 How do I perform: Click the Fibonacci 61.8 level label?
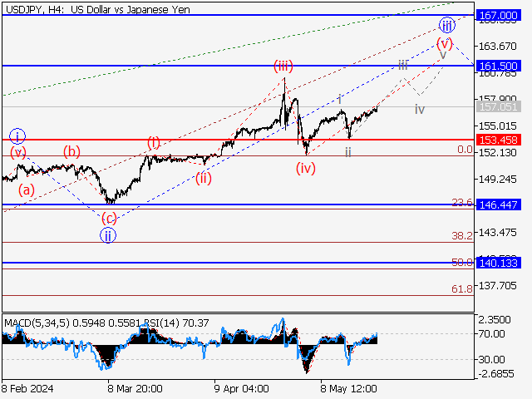tap(462, 288)
